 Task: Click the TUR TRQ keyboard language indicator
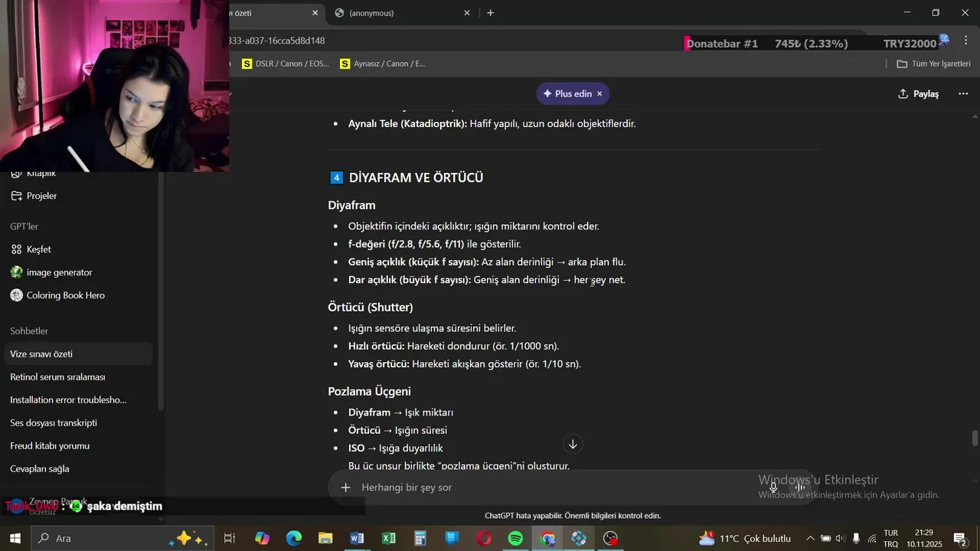pyautogui.click(x=891, y=538)
